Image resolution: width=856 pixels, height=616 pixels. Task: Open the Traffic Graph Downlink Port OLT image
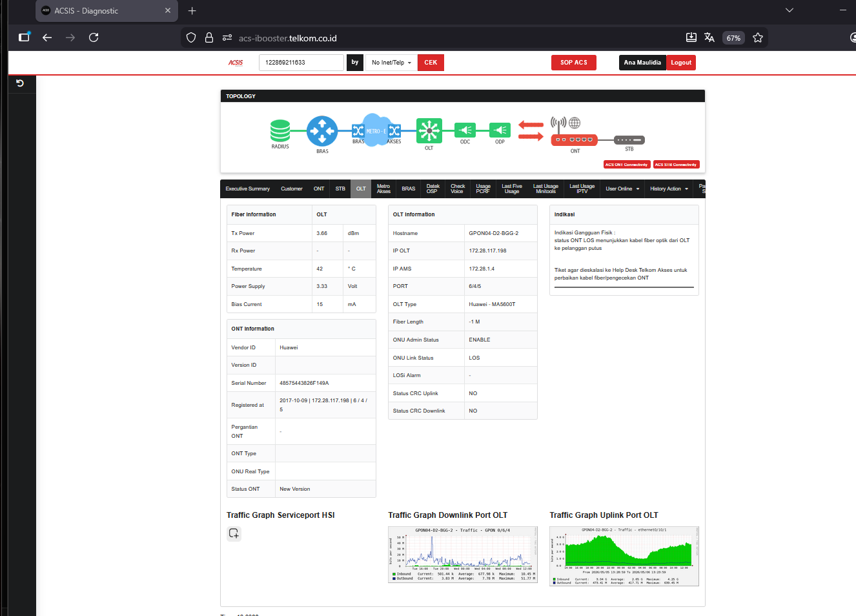462,555
